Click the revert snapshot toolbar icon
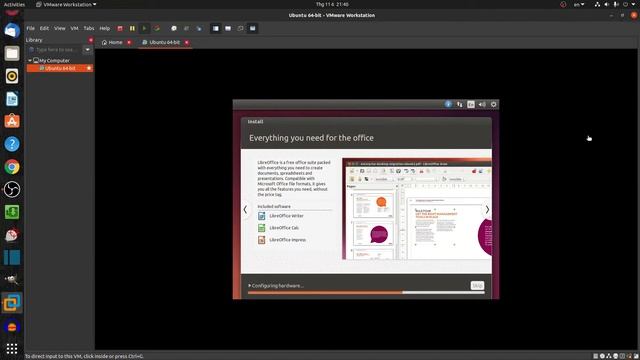 [186, 29]
